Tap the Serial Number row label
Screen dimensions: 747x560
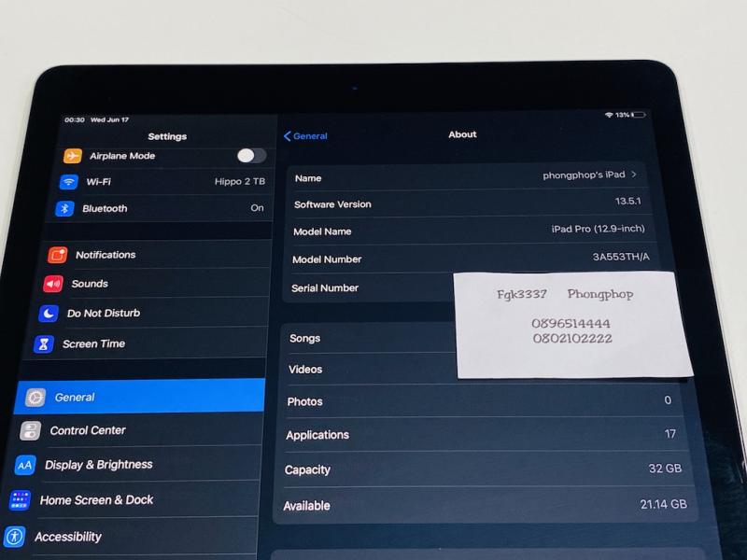(325, 288)
